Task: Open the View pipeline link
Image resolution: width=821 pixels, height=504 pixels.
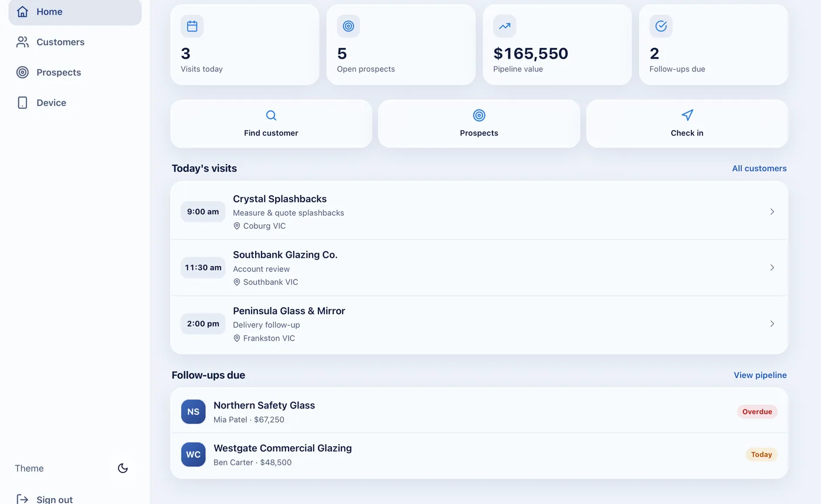Action: (760, 375)
